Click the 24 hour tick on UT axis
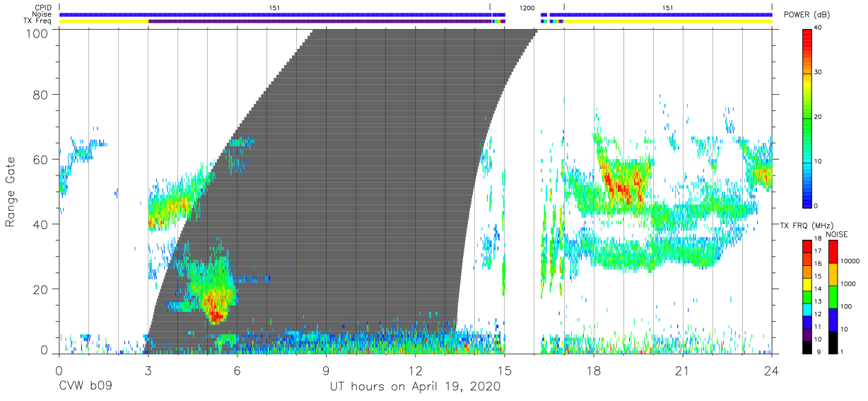Viewport: 868px width, 401px height. click(x=772, y=370)
